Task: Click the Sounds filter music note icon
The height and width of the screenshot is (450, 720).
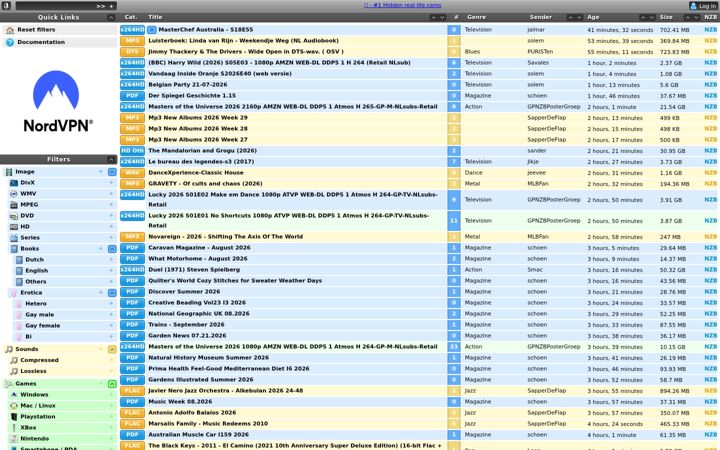Action: coord(9,349)
